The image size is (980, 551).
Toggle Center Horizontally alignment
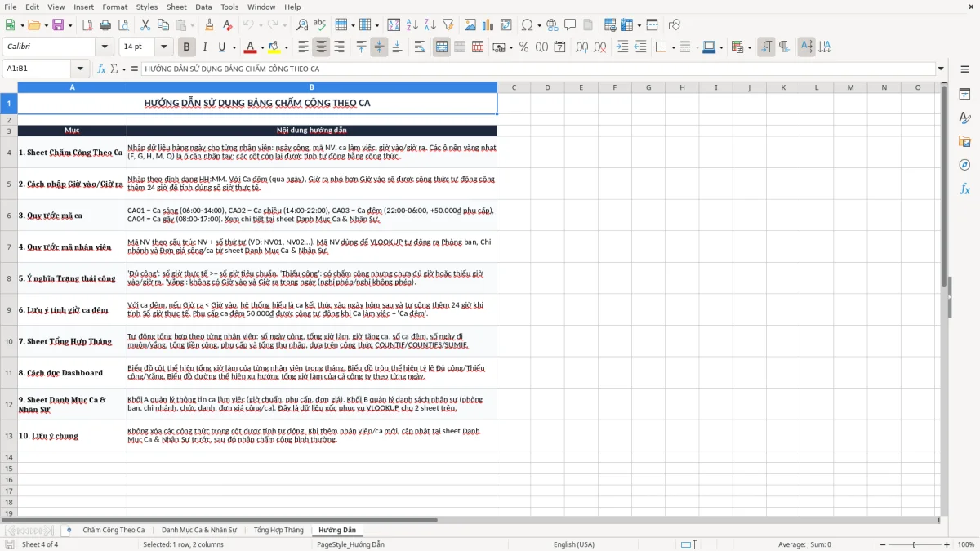pos(321,47)
